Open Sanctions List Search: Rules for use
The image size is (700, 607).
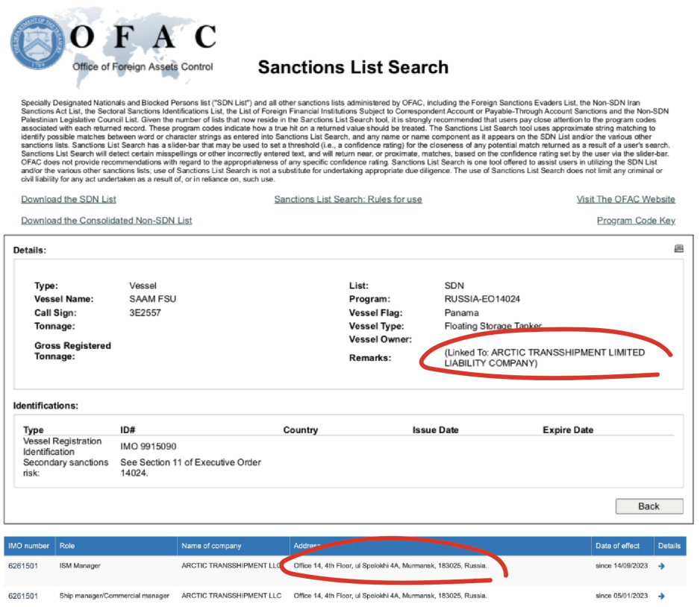tap(348, 199)
